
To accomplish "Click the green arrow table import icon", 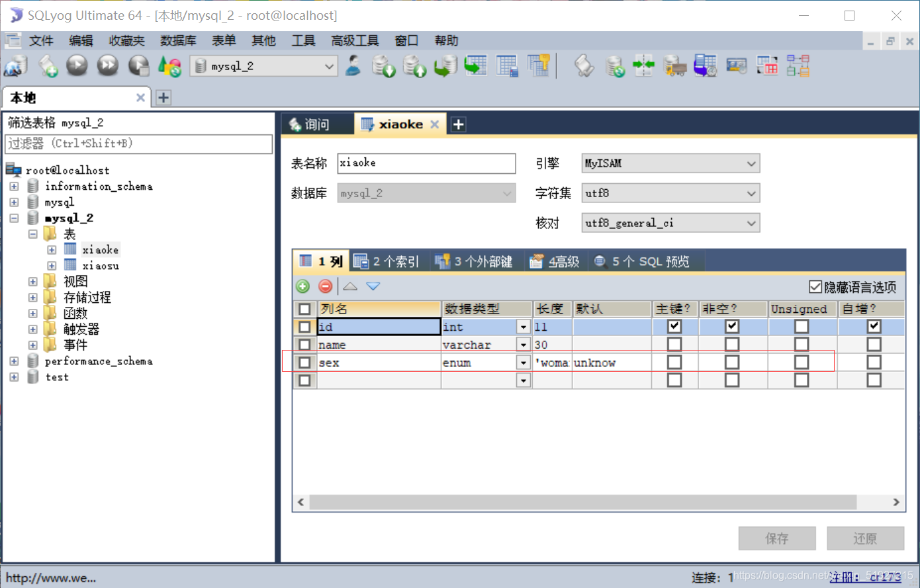I will (476, 66).
